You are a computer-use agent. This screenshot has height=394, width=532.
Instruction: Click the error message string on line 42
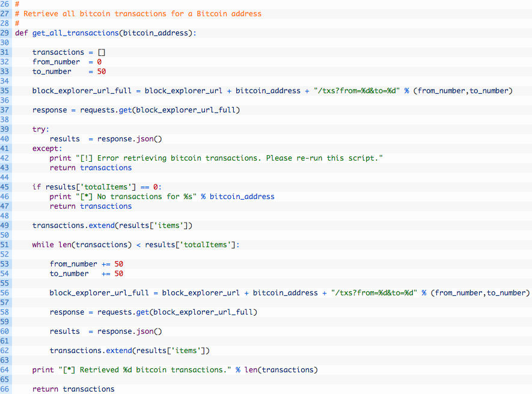[230, 158]
